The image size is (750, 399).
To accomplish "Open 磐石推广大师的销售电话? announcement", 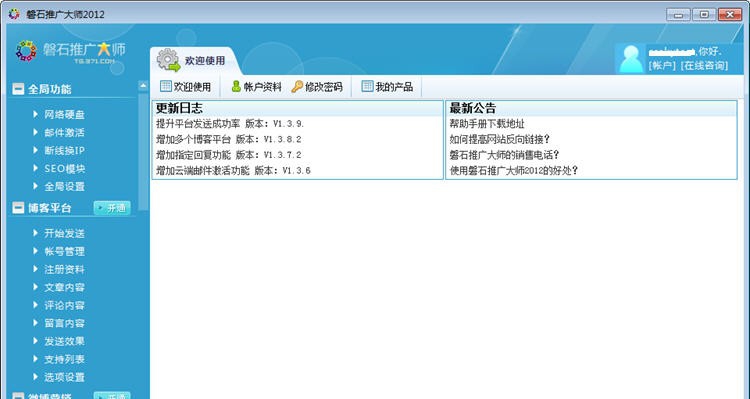I will (x=505, y=155).
